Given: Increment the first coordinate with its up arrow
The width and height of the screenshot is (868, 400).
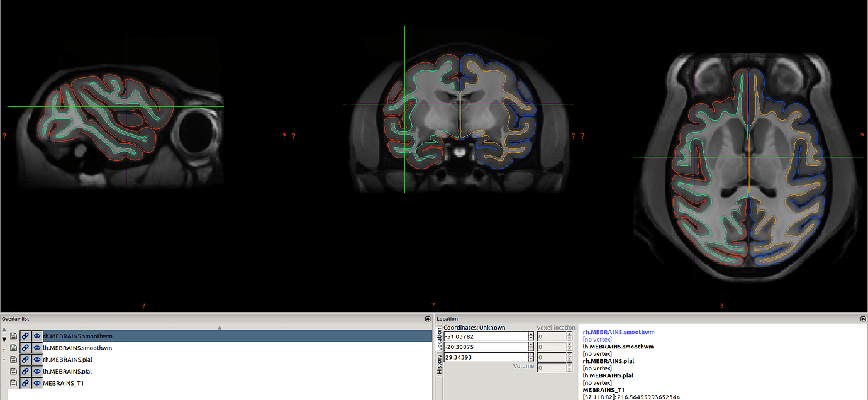Looking at the screenshot, I should (531, 333).
